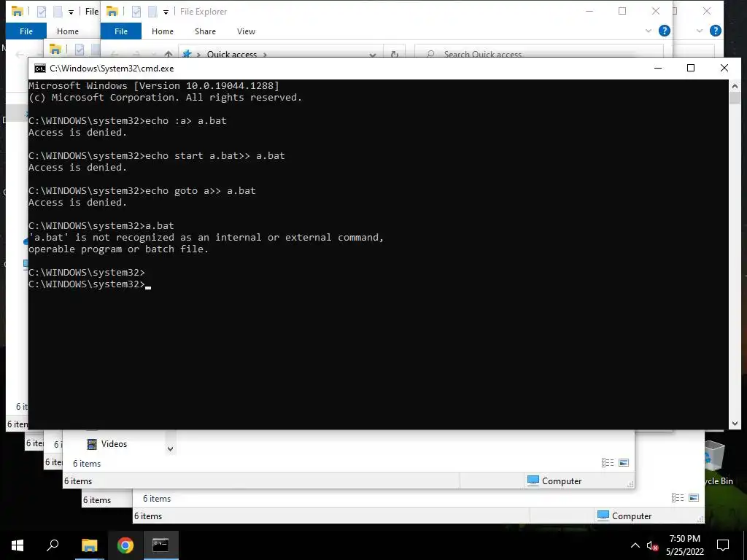This screenshot has width=747, height=560.
Task: Switch to the Share ribbon tab
Action: pos(205,31)
